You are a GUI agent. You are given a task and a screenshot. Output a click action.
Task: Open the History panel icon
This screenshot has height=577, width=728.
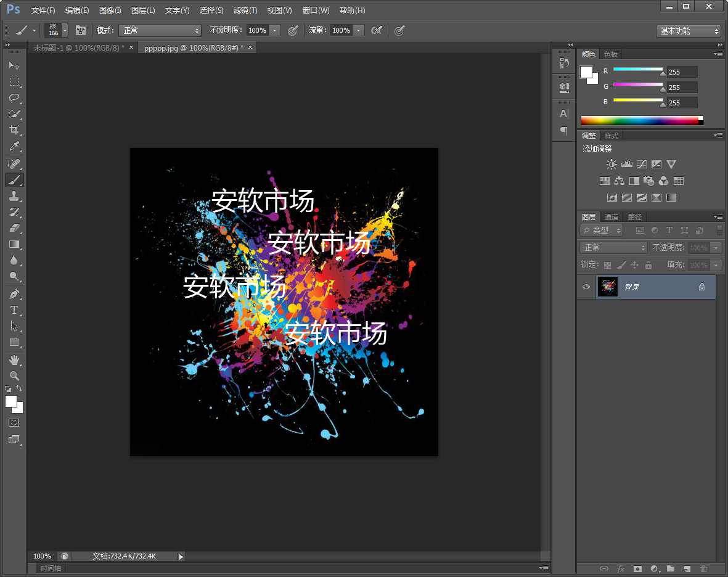pos(564,63)
